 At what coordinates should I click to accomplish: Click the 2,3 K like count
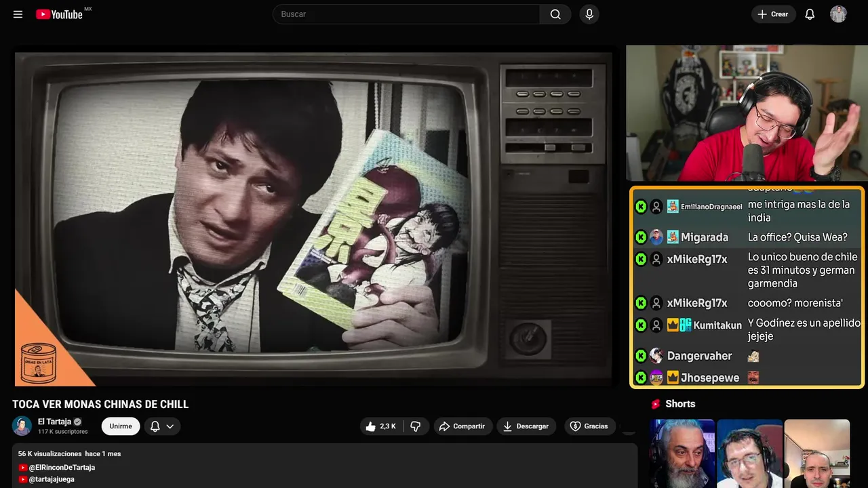(388, 426)
